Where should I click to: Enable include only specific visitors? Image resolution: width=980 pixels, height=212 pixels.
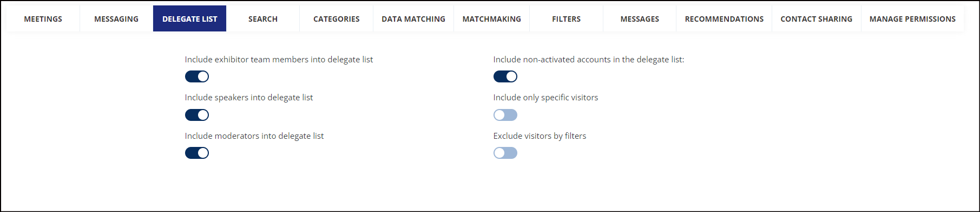[505, 115]
